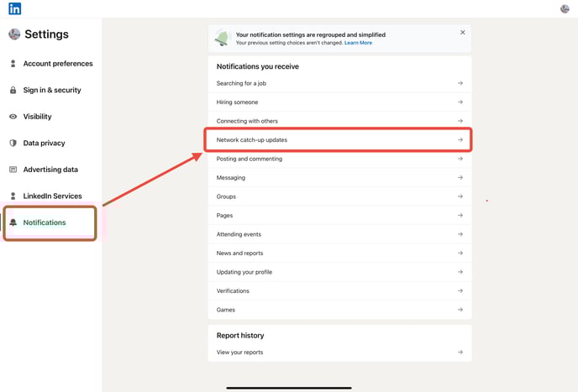
Task: Click the Visibility eye icon
Action: (13, 117)
